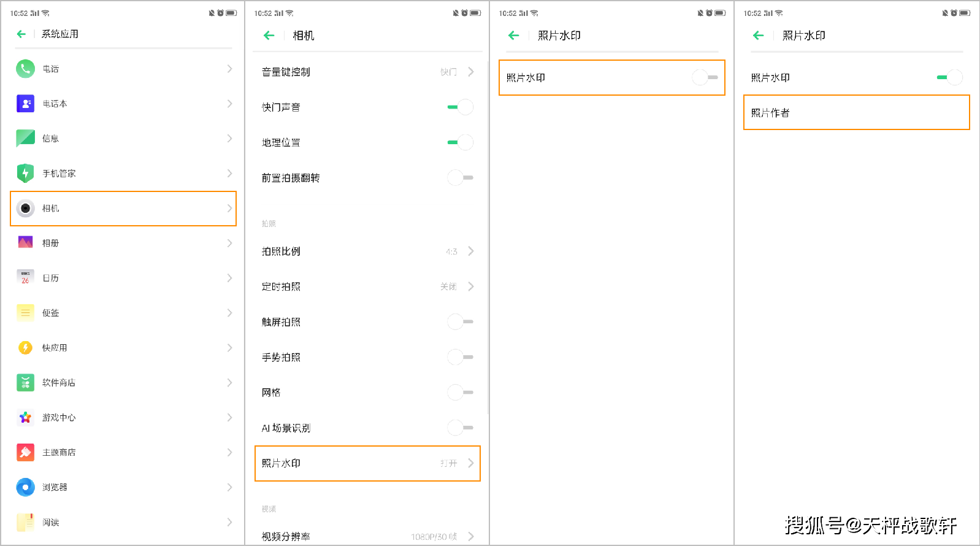Open the 游戏中心 game center icon

click(x=25, y=418)
